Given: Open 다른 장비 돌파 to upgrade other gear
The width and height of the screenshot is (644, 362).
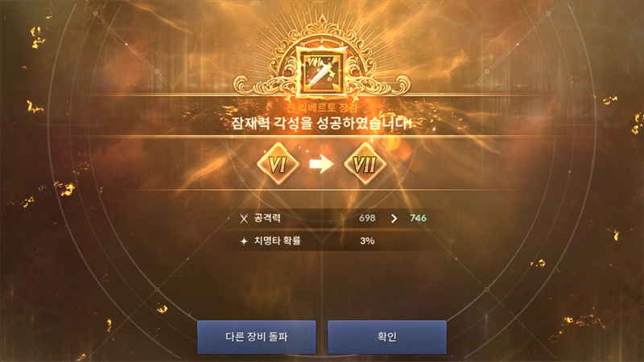Looking at the screenshot, I should (x=256, y=337).
